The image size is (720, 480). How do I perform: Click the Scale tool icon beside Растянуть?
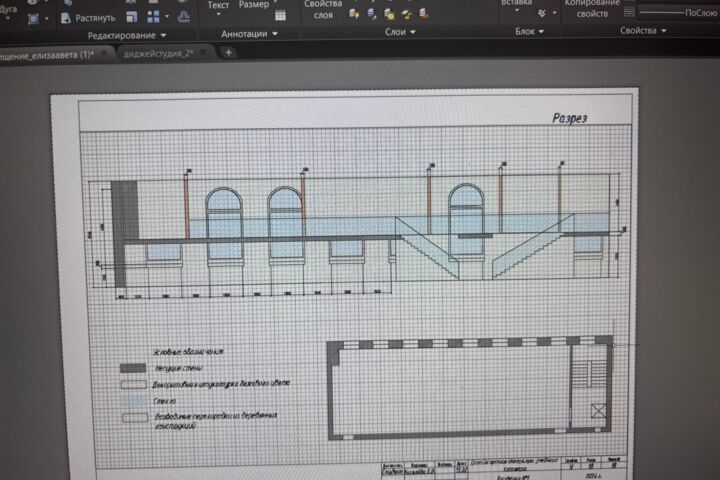click(x=132, y=17)
